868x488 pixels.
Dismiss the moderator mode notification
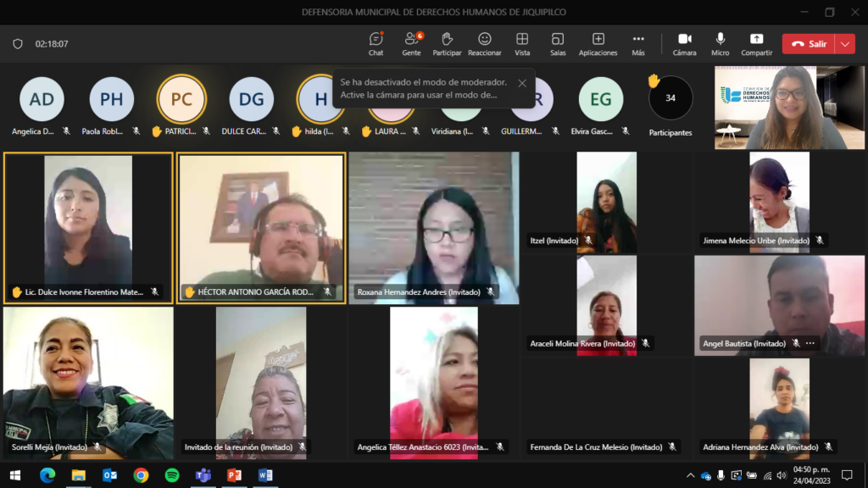522,83
